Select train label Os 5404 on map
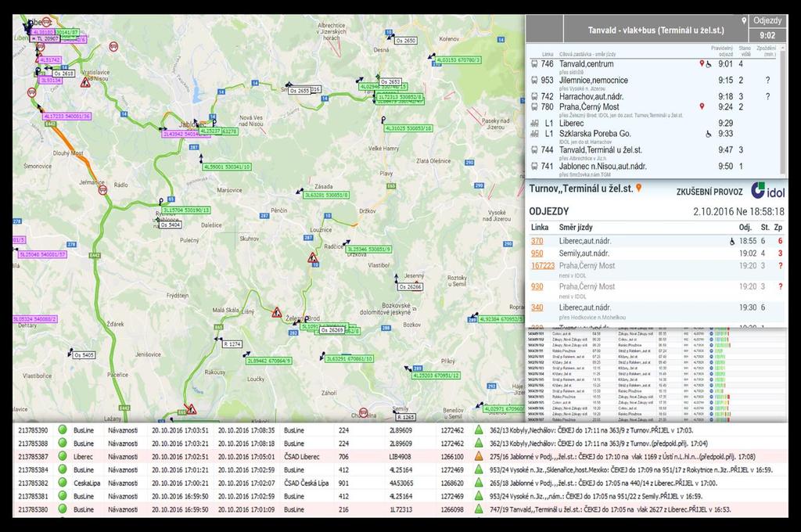The image size is (801, 532). [x=170, y=225]
